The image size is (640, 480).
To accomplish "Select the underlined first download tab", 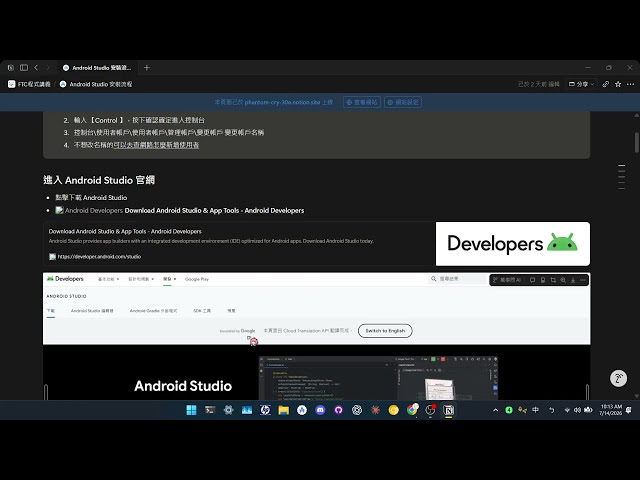I will pyautogui.click(x=51, y=311).
